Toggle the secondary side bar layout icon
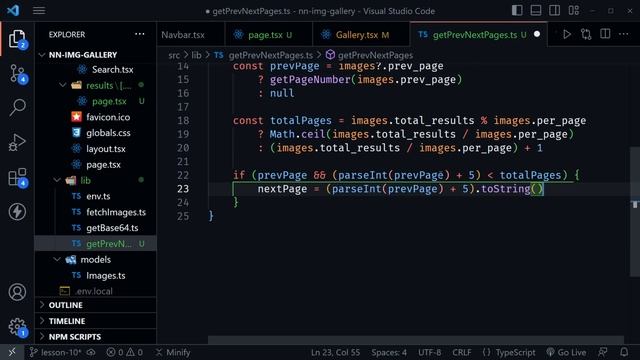The width and height of the screenshot is (640, 360). pyautogui.click(x=554, y=11)
